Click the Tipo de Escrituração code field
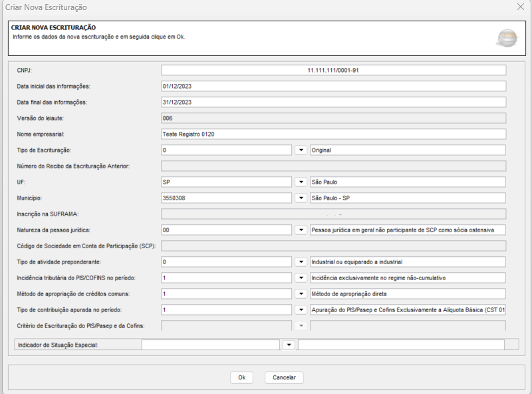Viewport: 532px width, 394px height. click(226, 150)
